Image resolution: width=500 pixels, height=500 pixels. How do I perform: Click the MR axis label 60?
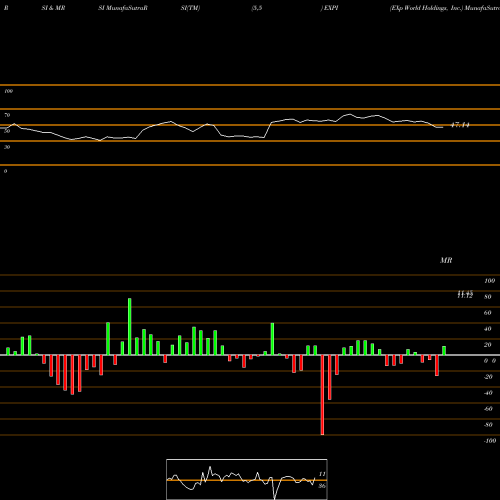click(x=488, y=313)
